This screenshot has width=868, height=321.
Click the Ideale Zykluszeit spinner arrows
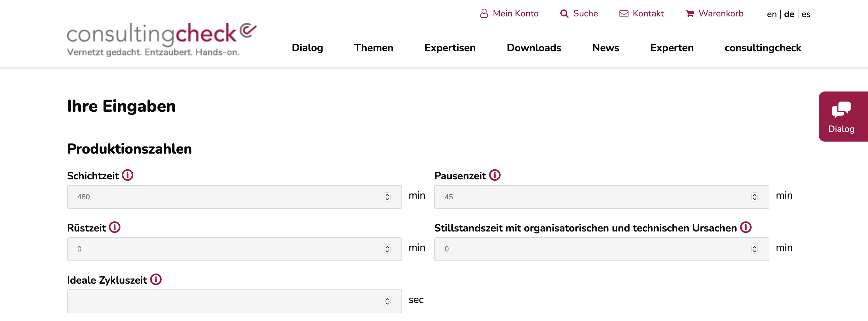click(x=387, y=301)
